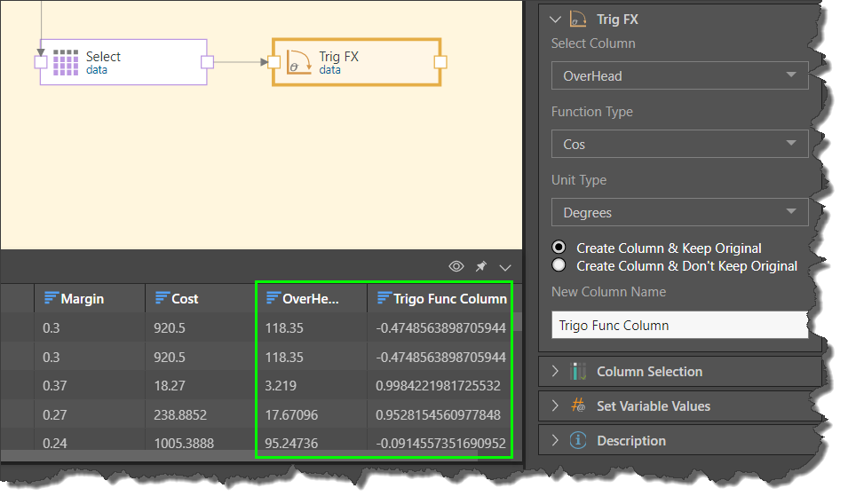This screenshot has width=848, height=504.
Task: Select Create Column & Keep Original
Action: tap(559, 248)
